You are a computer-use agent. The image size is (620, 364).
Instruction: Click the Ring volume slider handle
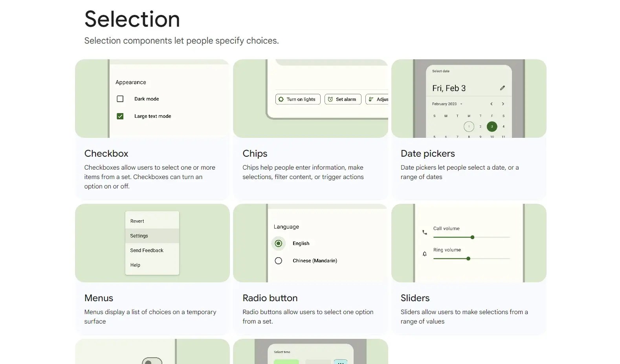click(x=468, y=259)
